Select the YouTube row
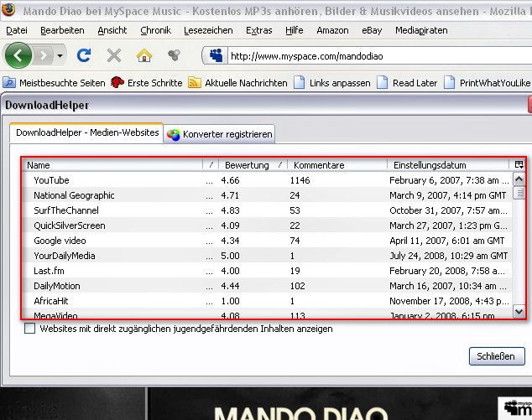 pos(267,180)
